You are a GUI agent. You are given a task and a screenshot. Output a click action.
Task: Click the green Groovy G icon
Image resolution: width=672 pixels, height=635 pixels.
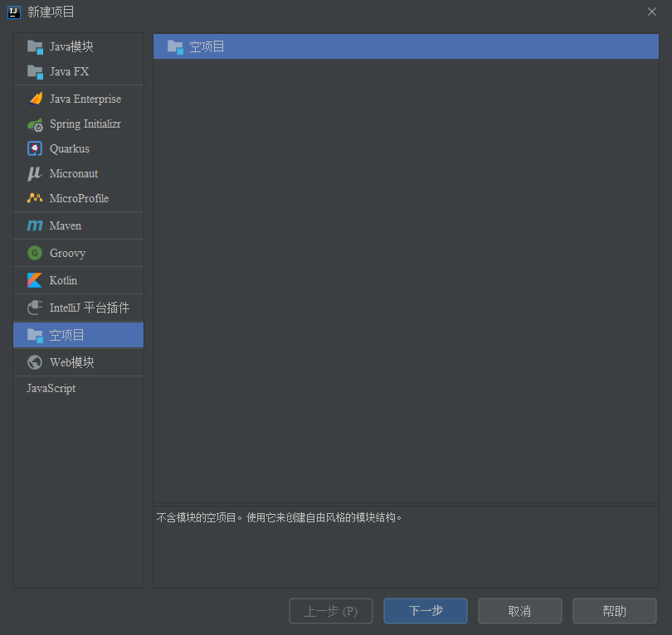click(x=35, y=253)
